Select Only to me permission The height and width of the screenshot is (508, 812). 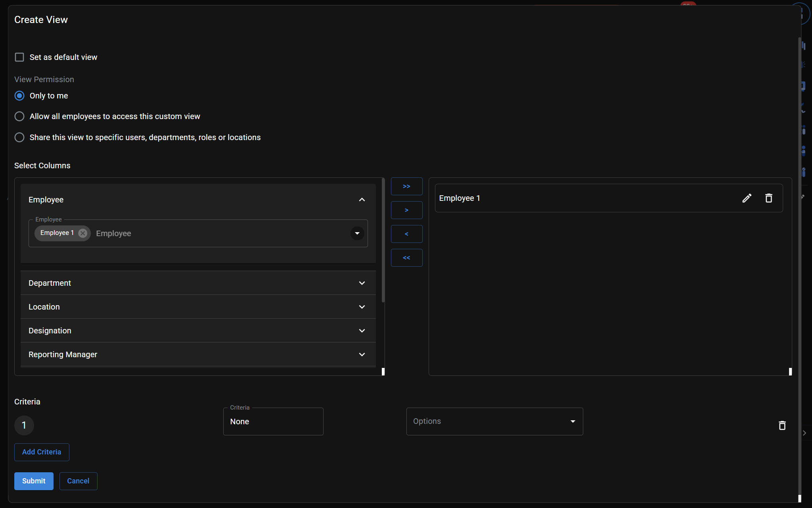(19, 96)
